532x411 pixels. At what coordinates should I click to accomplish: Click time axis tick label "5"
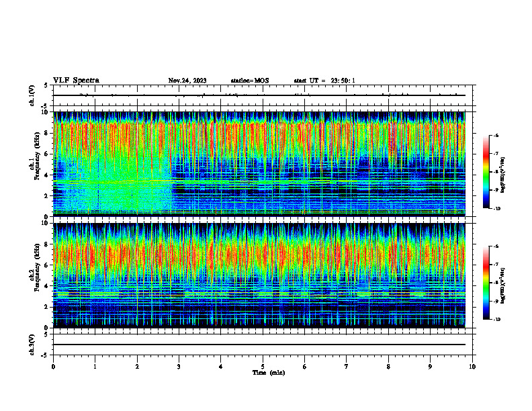pyautogui.click(x=263, y=367)
